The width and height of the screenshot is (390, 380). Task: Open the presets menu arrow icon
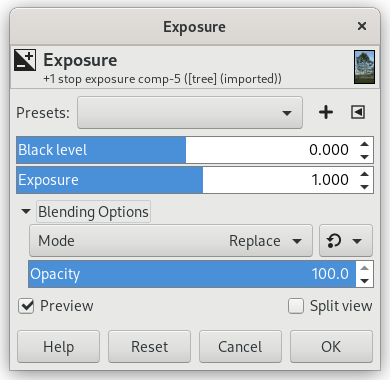pyautogui.click(x=358, y=112)
